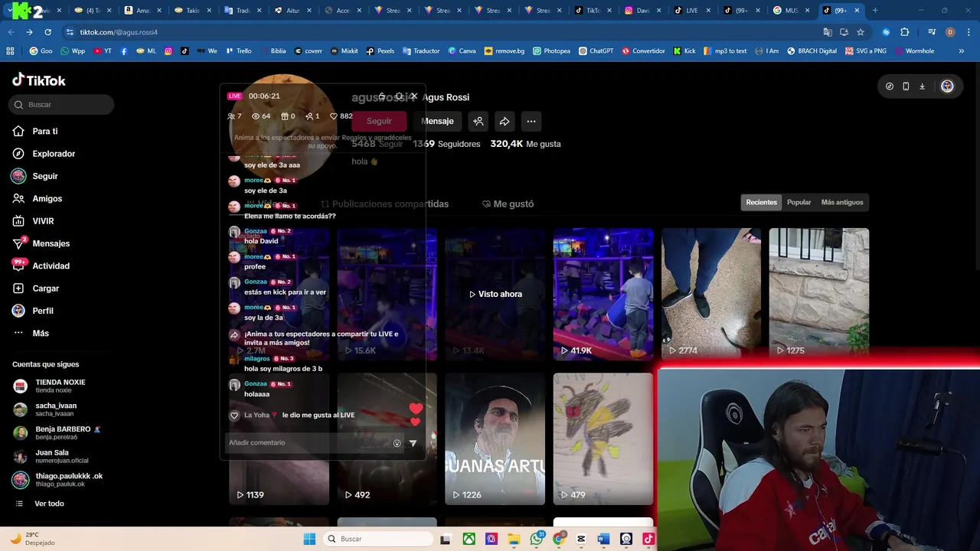Share the profile with arrow icon
This screenshot has width=980, height=551.
click(x=505, y=121)
